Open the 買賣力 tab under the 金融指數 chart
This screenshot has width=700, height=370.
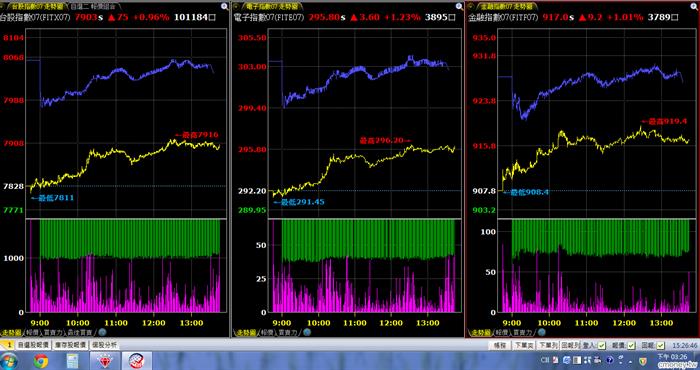click(522, 332)
